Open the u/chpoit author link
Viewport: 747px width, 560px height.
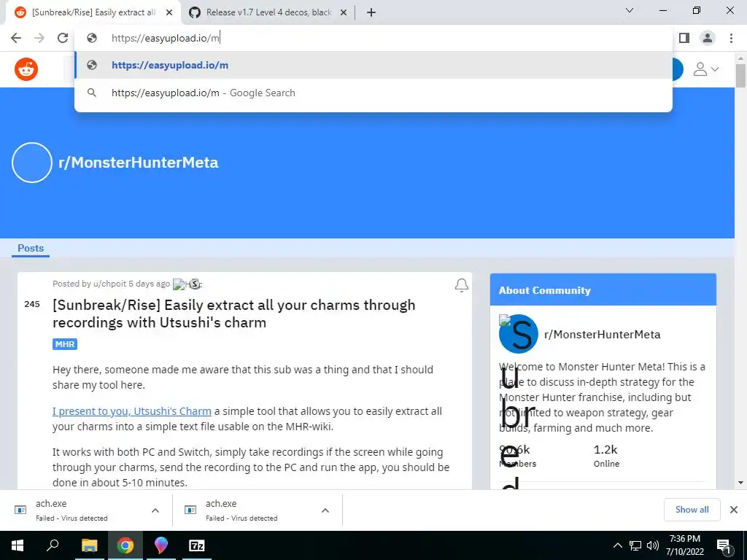tap(109, 284)
